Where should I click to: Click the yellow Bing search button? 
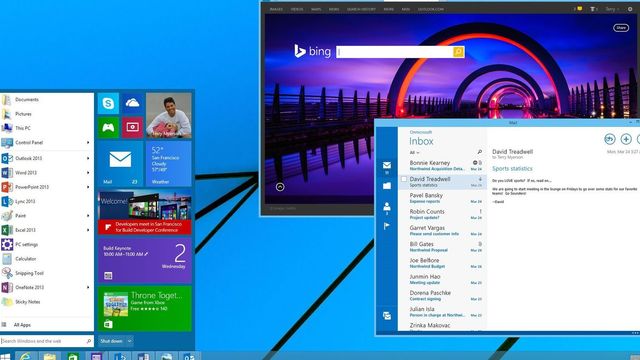(x=458, y=52)
